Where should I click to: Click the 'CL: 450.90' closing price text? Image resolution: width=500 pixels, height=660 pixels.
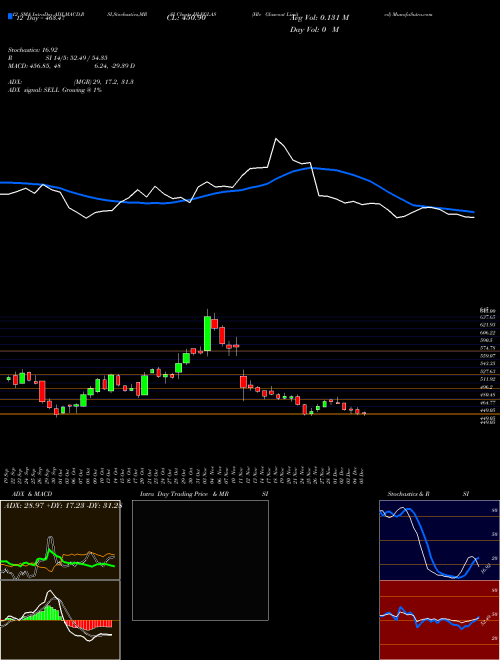click(x=186, y=18)
